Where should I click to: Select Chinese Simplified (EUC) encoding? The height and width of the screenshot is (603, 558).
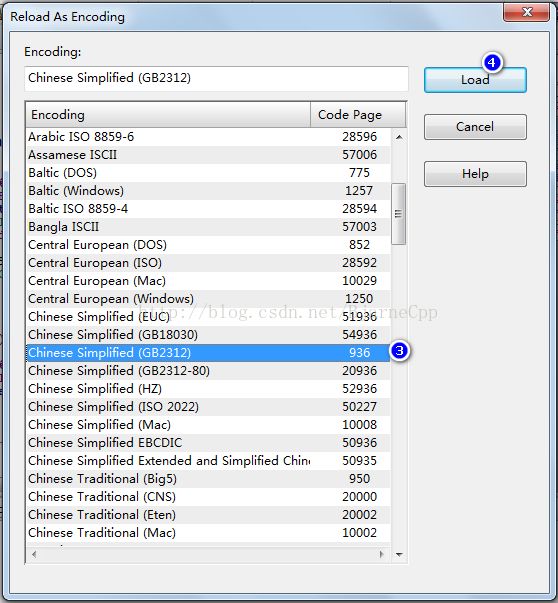pos(208,317)
